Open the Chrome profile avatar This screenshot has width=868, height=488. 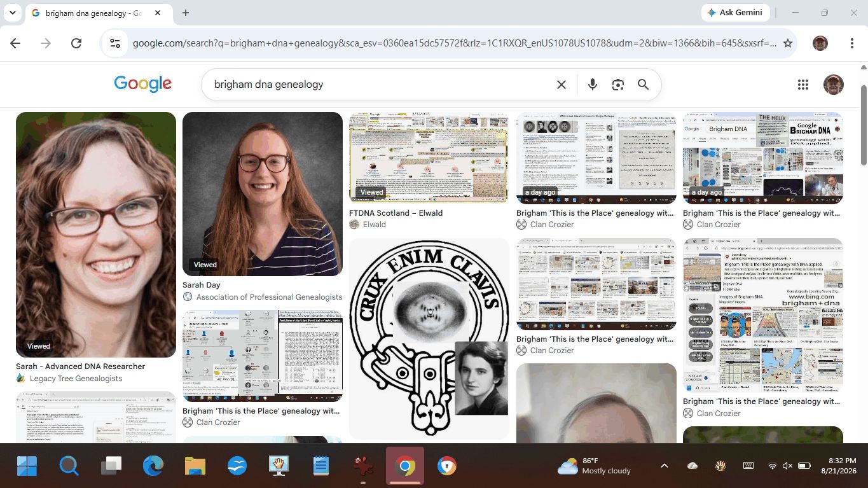pyautogui.click(x=820, y=43)
